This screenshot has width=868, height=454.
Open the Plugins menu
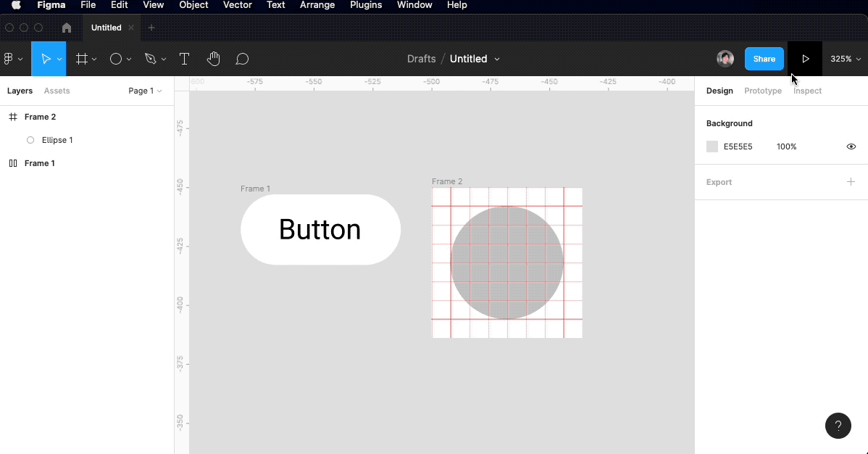(x=366, y=5)
